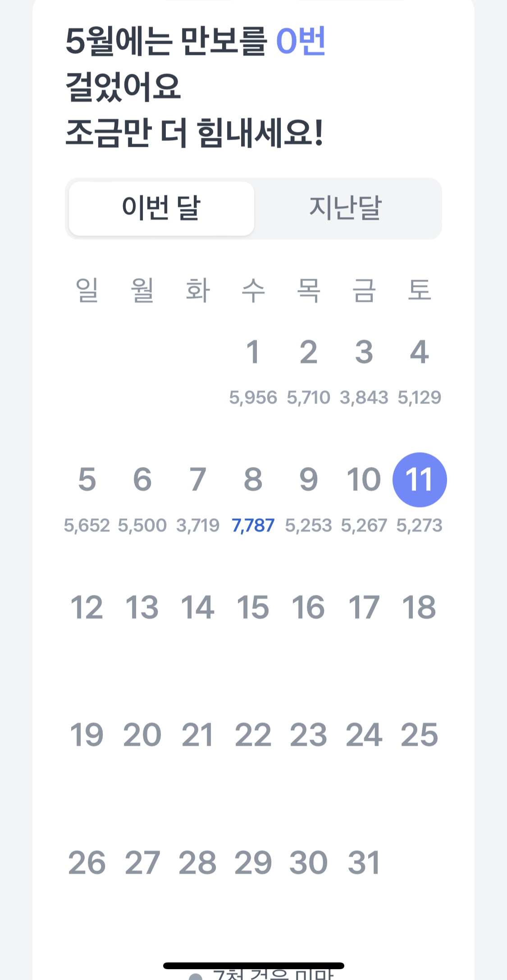Viewport: 507px width, 980px height.
Task: Select the highlighted date 11
Action: pyautogui.click(x=420, y=480)
